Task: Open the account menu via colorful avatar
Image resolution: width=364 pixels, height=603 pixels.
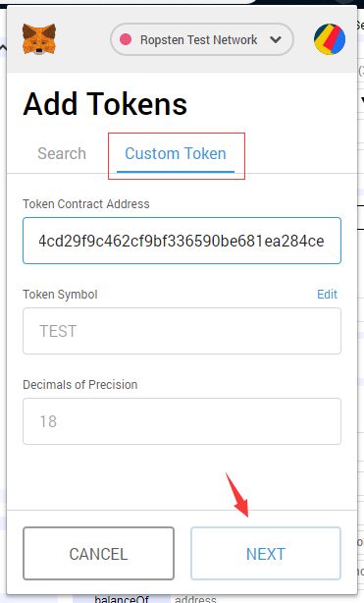Action: coord(330,39)
